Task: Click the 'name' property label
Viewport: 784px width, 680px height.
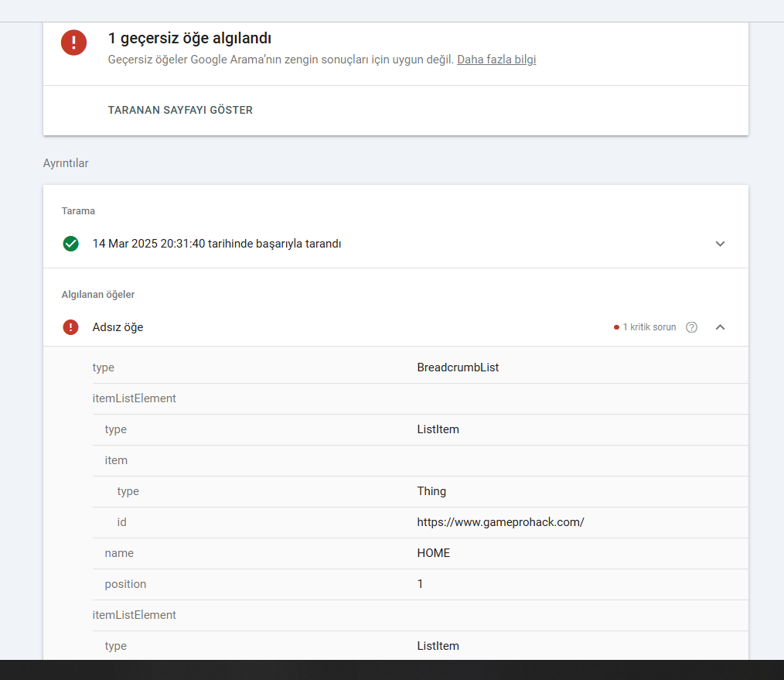Action: click(x=119, y=553)
